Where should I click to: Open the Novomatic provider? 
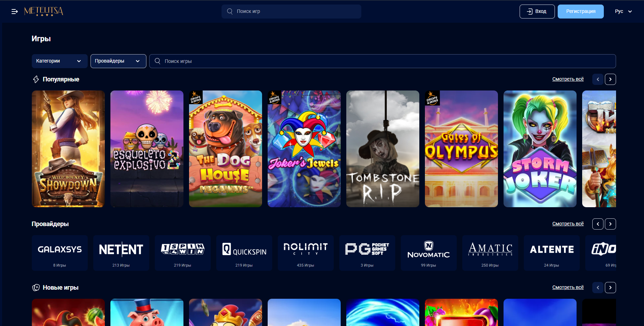click(429, 253)
